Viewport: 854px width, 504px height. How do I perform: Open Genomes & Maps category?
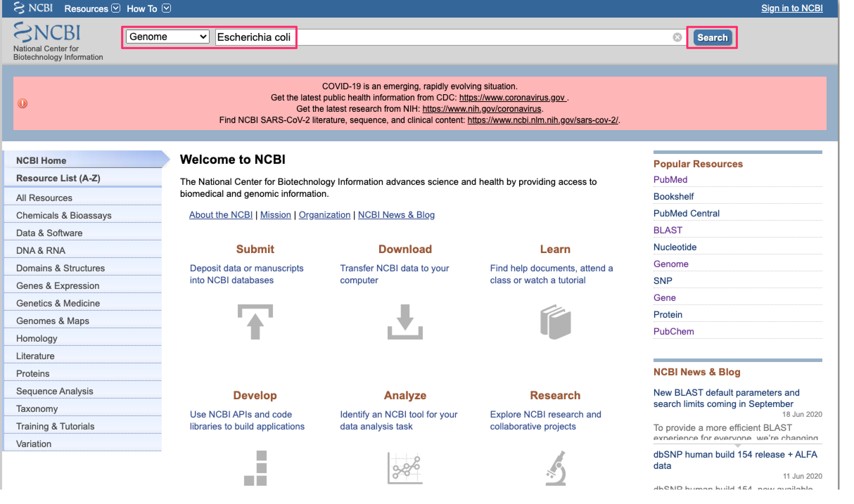pos(83,321)
